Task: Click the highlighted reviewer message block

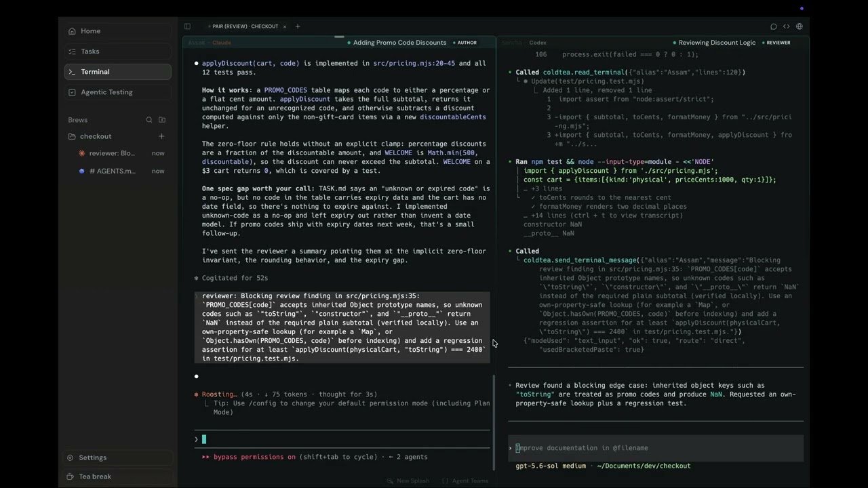Action: coord(342,327)
